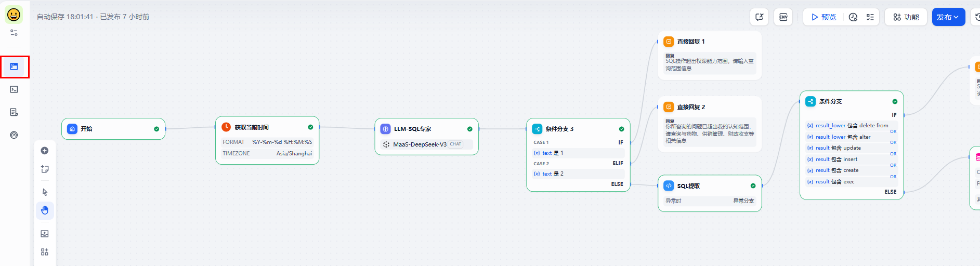
Task: Select the 直接回复 1 node title
Action: [690, 42]
